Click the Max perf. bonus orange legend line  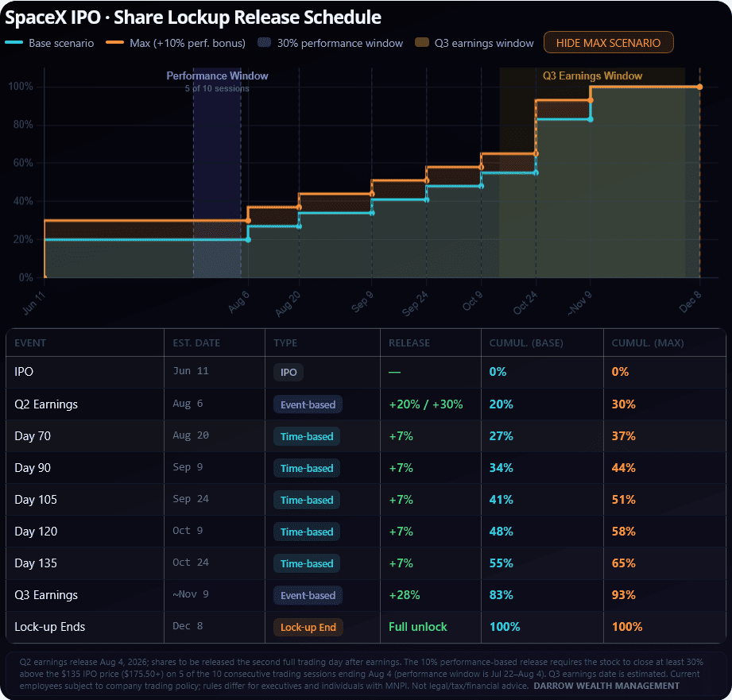tap(114, 43)
